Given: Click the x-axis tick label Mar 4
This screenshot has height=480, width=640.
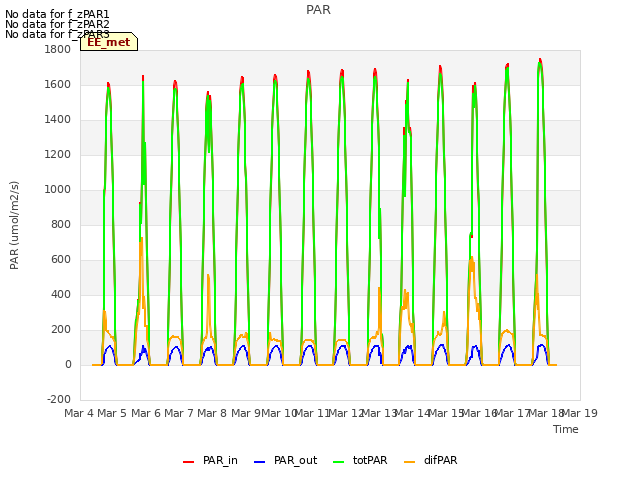Looking at the screenshot, I should coord(79,413).
